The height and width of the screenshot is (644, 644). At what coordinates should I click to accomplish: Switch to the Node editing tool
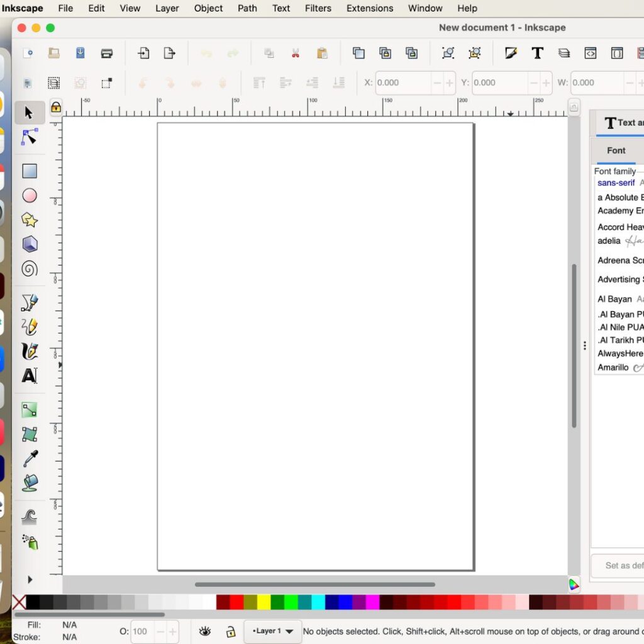[29, 137]
